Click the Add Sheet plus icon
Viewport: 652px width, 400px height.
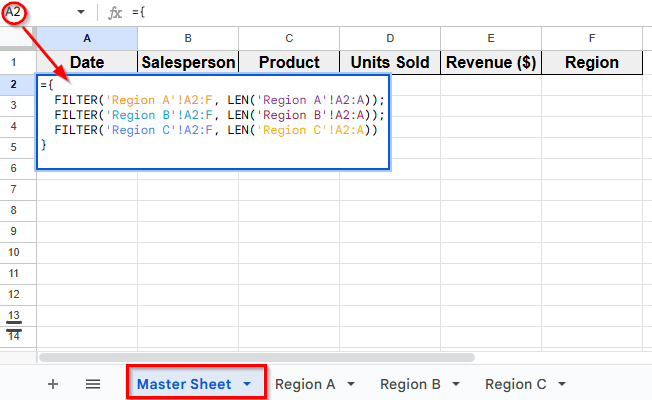coord(53,384)
